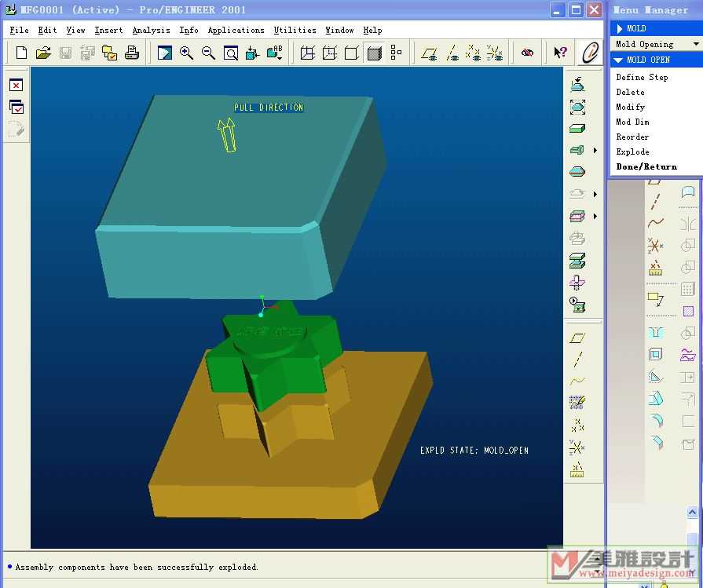Click the scrollbar up arrow at lower right
Screen dimensions: 703x588
[692, 513]
